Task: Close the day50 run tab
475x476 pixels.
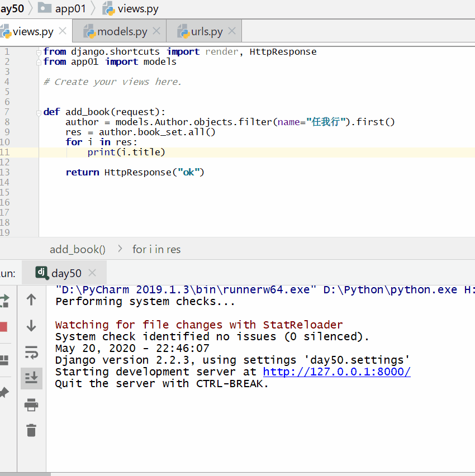Action: click(x=92, y=273)
